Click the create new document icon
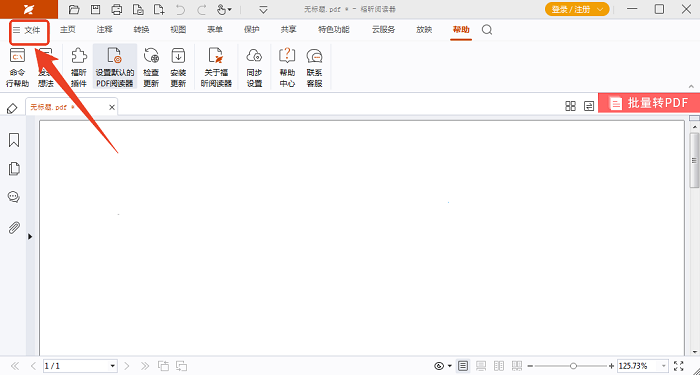Image resolution: width=700 pixels, height=375 pixels. pyautogui.click(x=159, y=9)
